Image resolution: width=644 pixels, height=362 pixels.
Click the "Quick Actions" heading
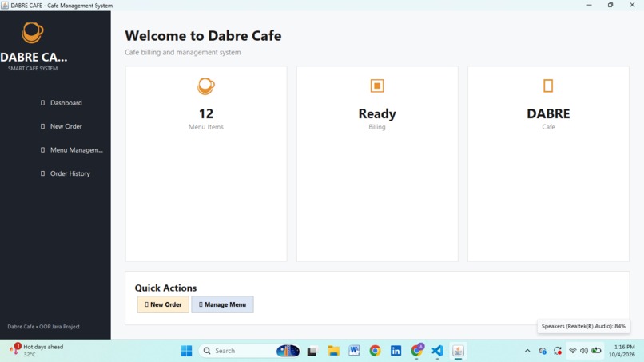[165, 288]
